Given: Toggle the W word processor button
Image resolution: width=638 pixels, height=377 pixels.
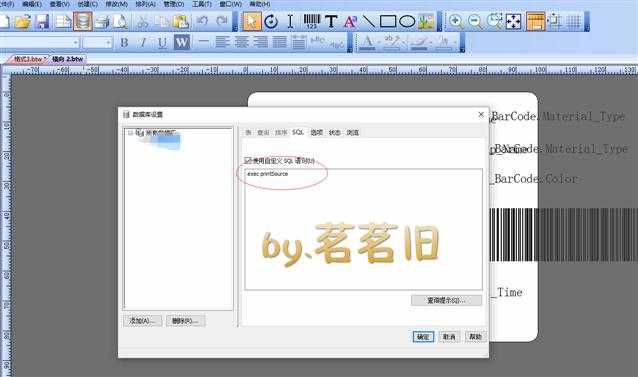Looking at the screenshot, I should [182, 42].
